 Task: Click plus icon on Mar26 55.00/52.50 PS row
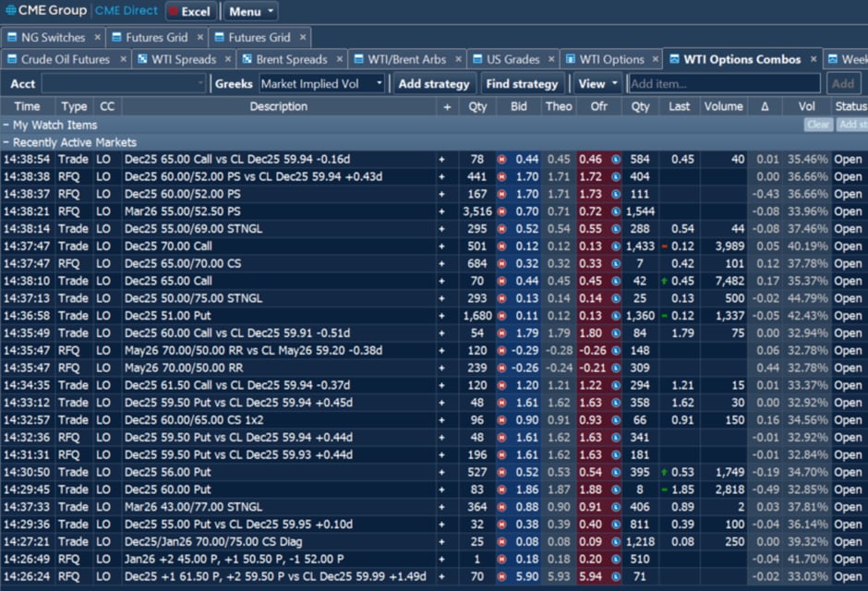tap(441, 211)
